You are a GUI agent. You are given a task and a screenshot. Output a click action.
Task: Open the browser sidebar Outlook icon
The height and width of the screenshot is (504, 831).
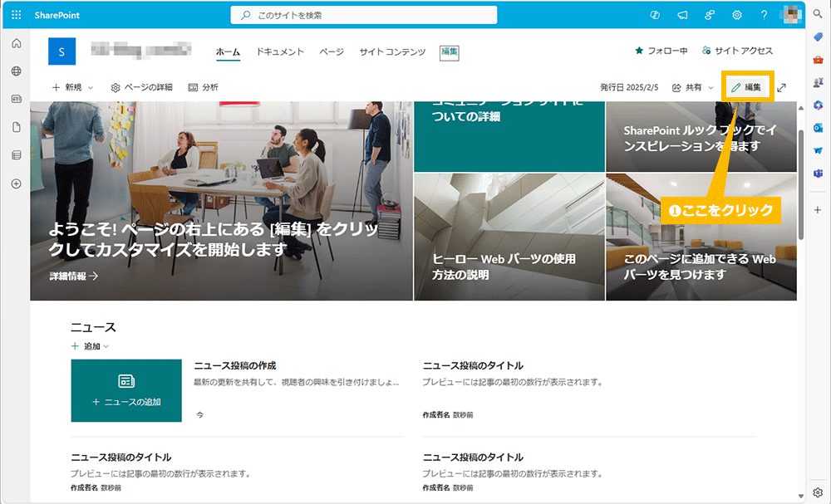(x=818, y=128)
